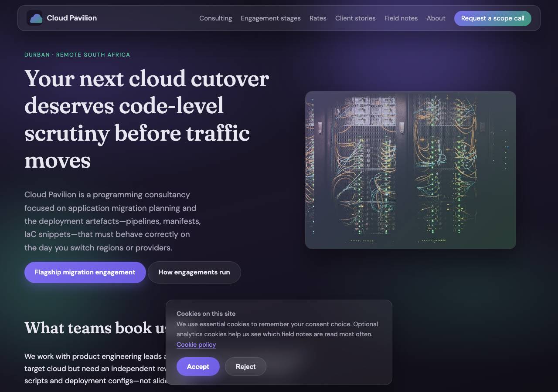This screenshot has width=558, height=392.
Task: Open the About nav link
Action: pyautogui.click(x=436, y=18)
